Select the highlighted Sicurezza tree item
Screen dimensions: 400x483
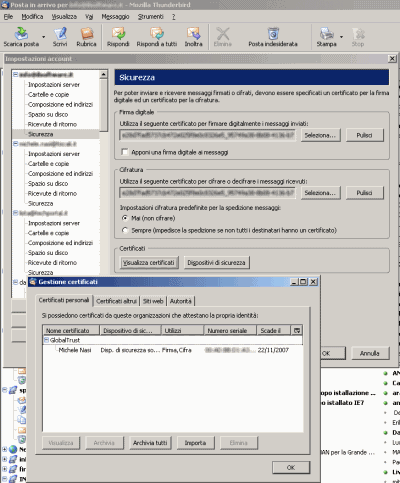tap(41, 134)
